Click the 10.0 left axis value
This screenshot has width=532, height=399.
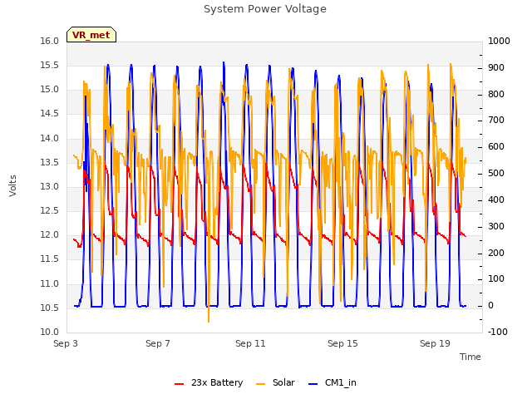50,332
